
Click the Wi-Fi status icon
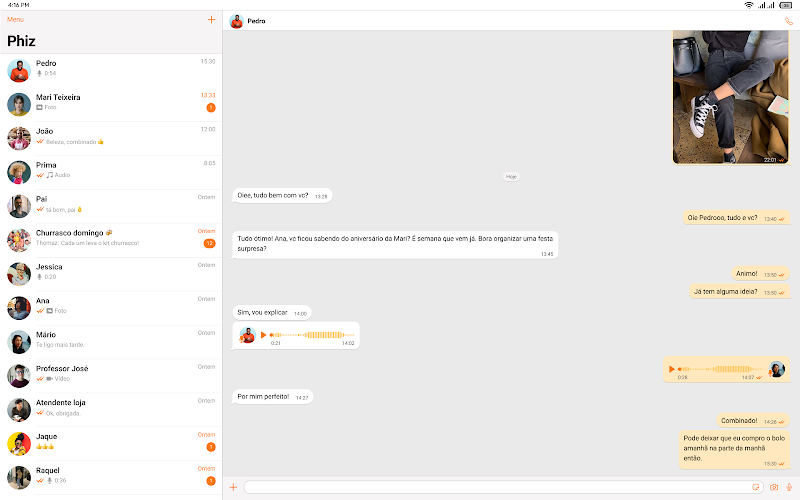[x=748, y=5]
